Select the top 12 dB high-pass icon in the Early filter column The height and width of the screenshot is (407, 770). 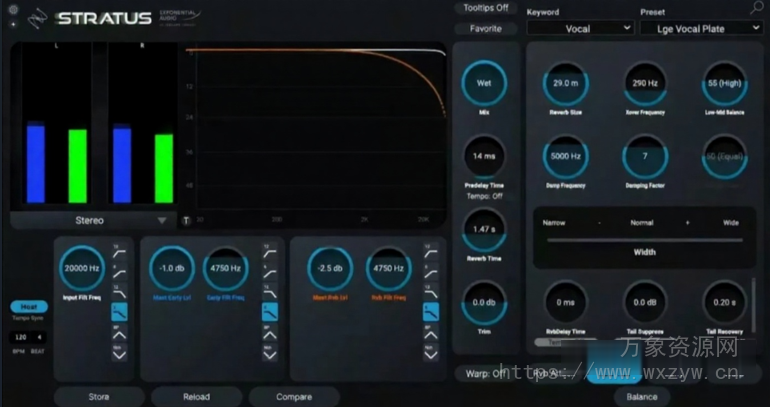[270, 252]
